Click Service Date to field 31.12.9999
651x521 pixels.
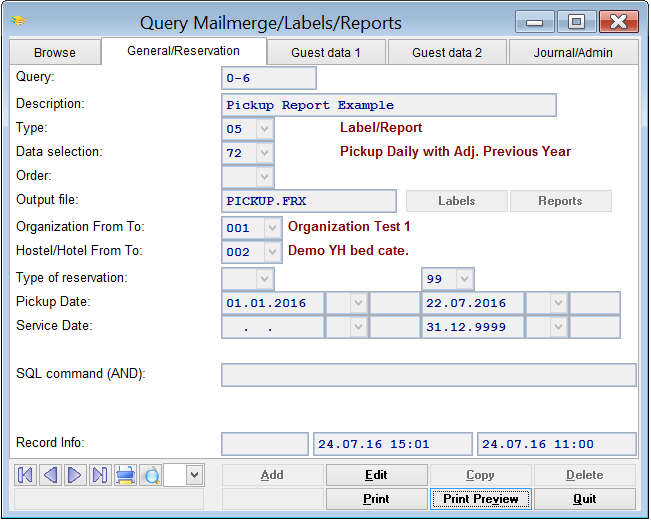473,327
